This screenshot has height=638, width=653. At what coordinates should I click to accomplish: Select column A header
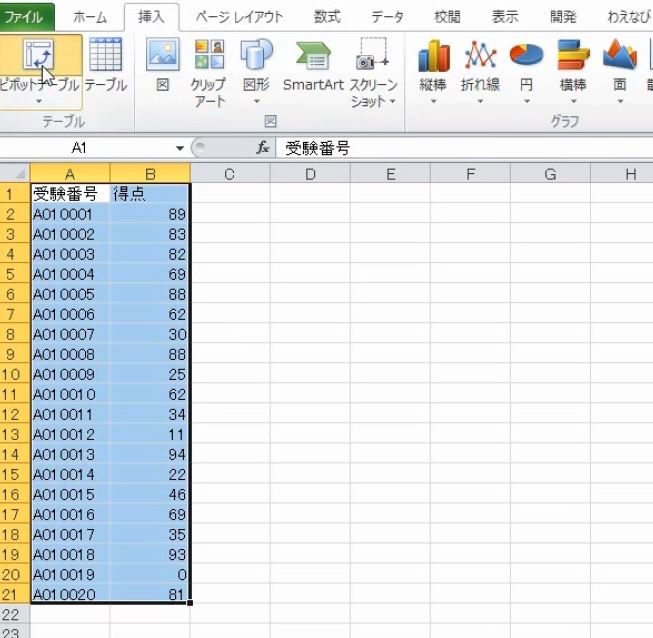(70, 174)
